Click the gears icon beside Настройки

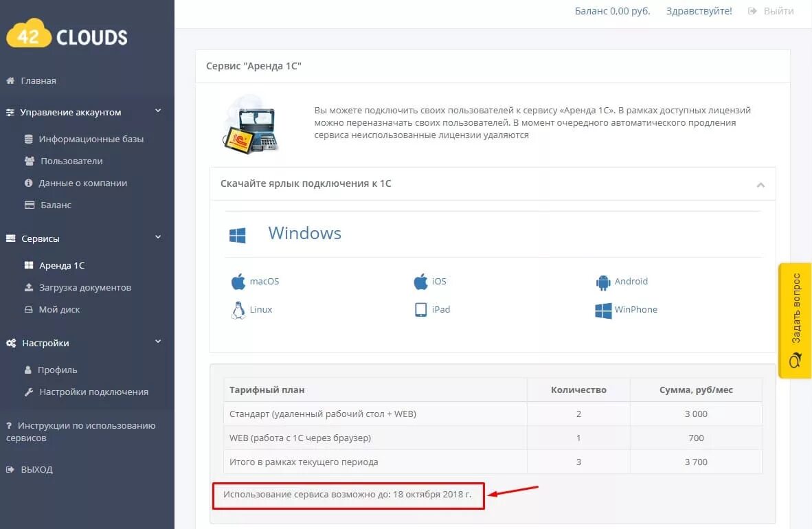[x=11, y=343]
